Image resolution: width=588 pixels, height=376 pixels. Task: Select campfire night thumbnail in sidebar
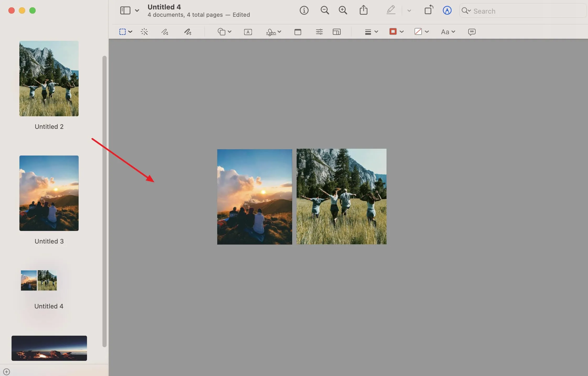pyautogui.click(x=49, y=348)
